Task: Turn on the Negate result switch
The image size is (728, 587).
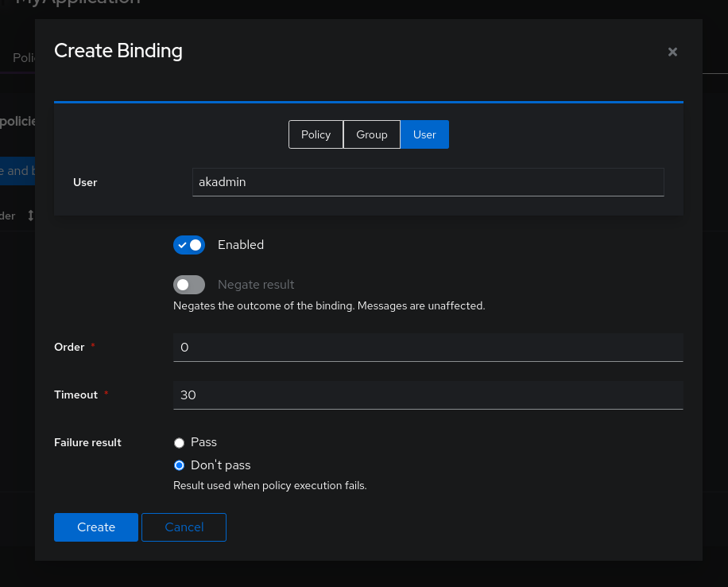Action: click(x=189, y=285)
